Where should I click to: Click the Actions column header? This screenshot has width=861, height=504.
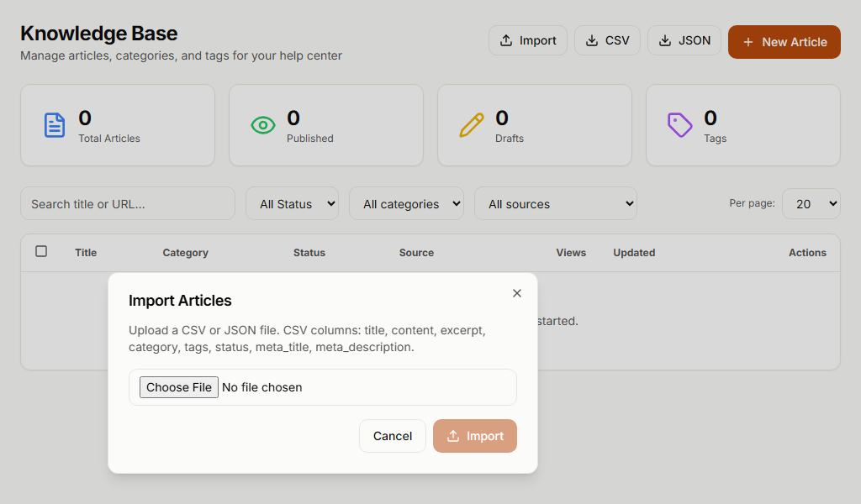pyautogui.click(x=807, y=253)
